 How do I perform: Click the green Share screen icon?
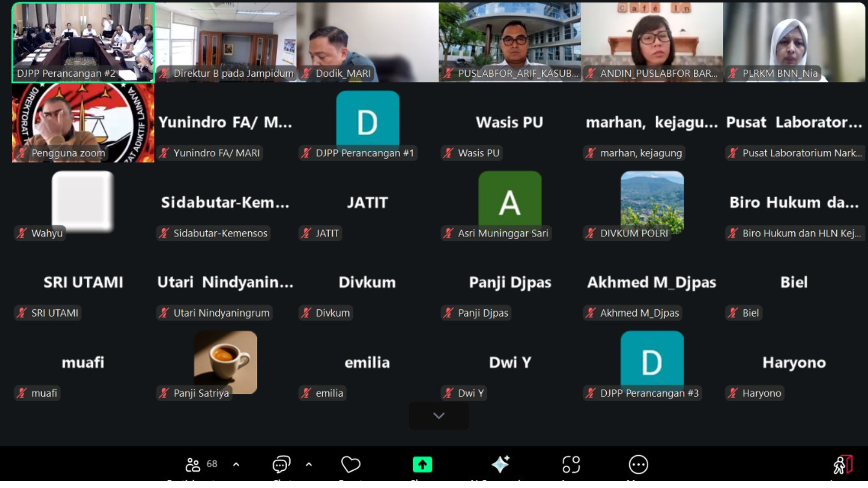coord(422,465)
